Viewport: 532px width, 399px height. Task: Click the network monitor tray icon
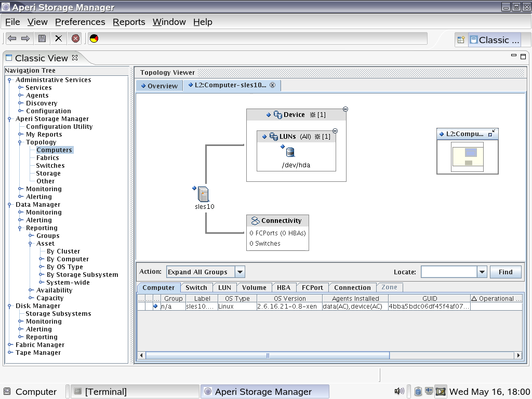(429, 391)
